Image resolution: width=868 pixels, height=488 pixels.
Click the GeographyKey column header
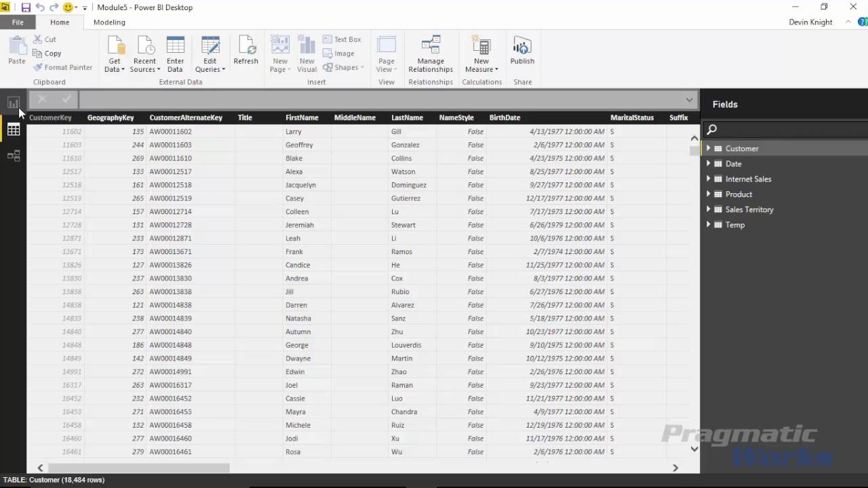click(x=111, y=118)
